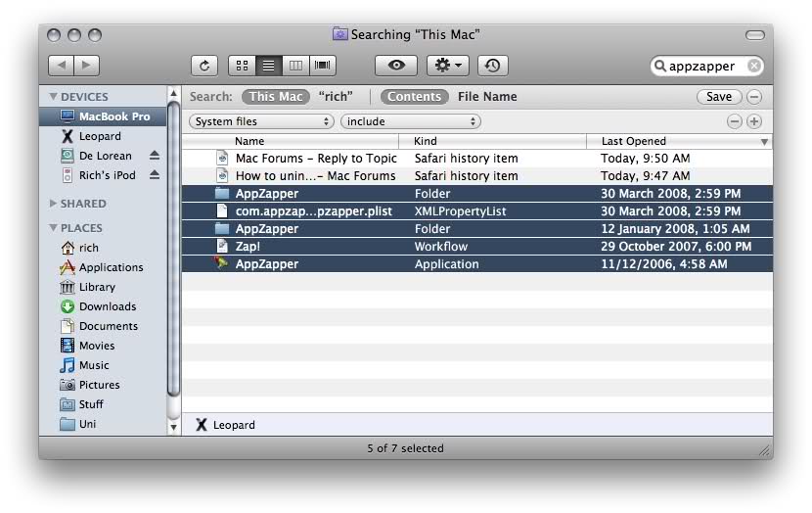The width and height of the screenshot is (812, 513).
Task: Select com.appzap...pzapper.plist file
Action: (x=477, y=210)
